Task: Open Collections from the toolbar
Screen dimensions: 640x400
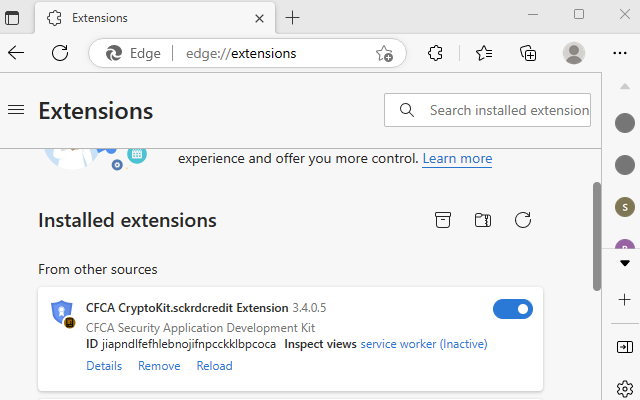Action: tap(529, 53)
